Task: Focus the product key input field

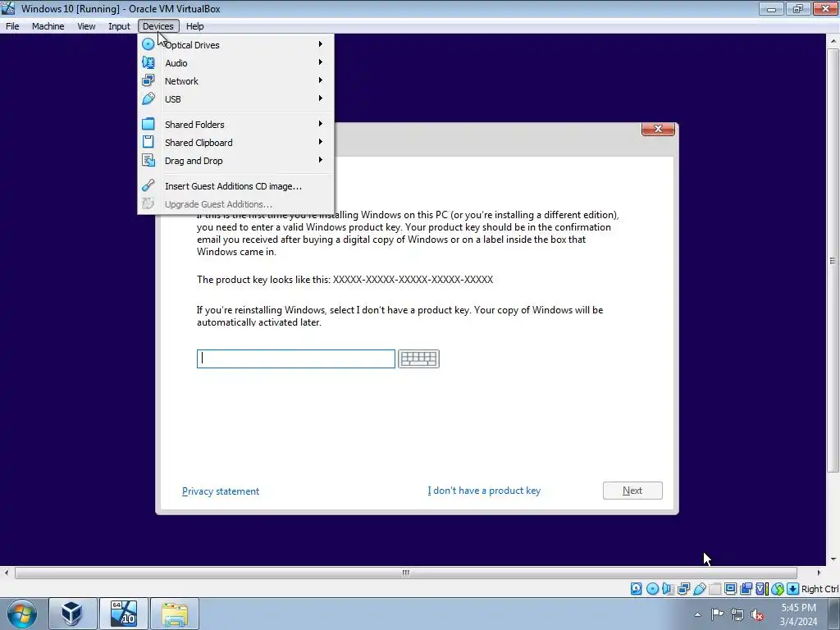Action: pyautogui.click(x=295, y=358)
